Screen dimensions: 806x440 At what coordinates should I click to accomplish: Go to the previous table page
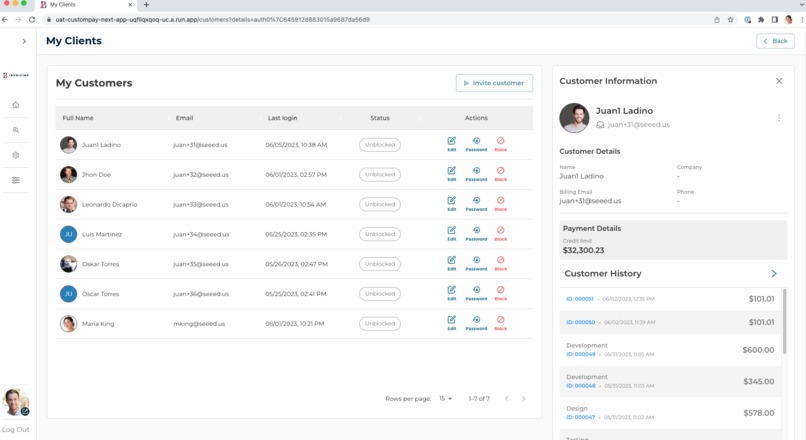(x=506, y=398)
